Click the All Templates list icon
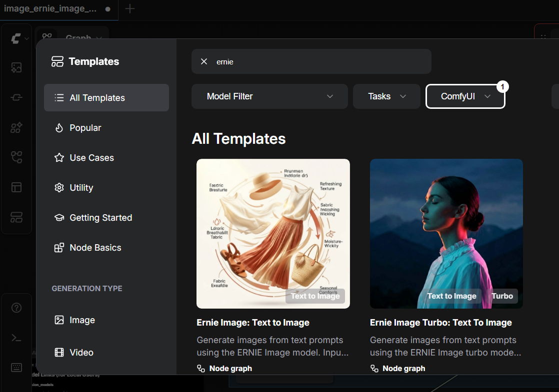 point(59,97)
